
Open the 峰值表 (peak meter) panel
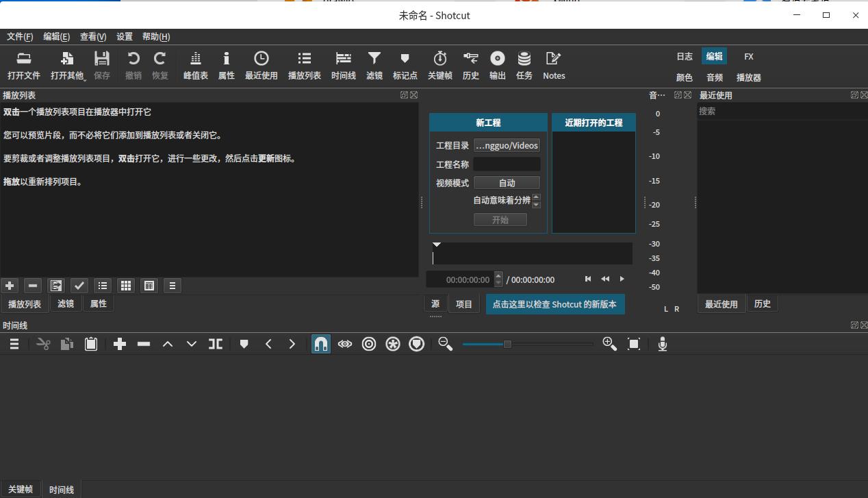click(195, 65)
